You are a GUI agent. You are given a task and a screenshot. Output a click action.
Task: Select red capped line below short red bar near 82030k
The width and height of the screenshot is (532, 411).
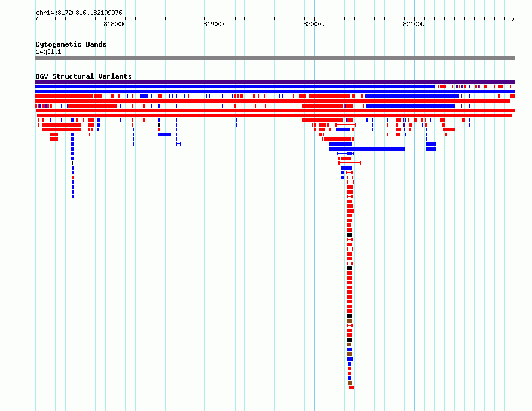tap(350, 163)
